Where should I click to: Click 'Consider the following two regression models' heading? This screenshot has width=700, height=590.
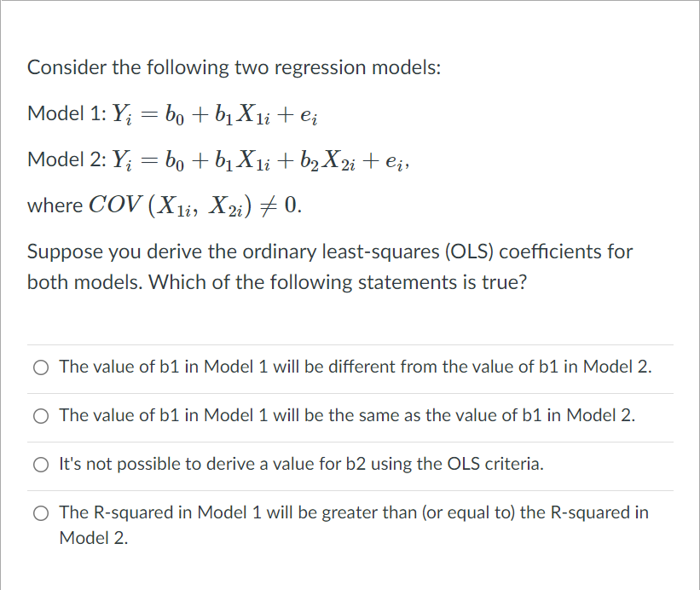click(x=233, y=67)
